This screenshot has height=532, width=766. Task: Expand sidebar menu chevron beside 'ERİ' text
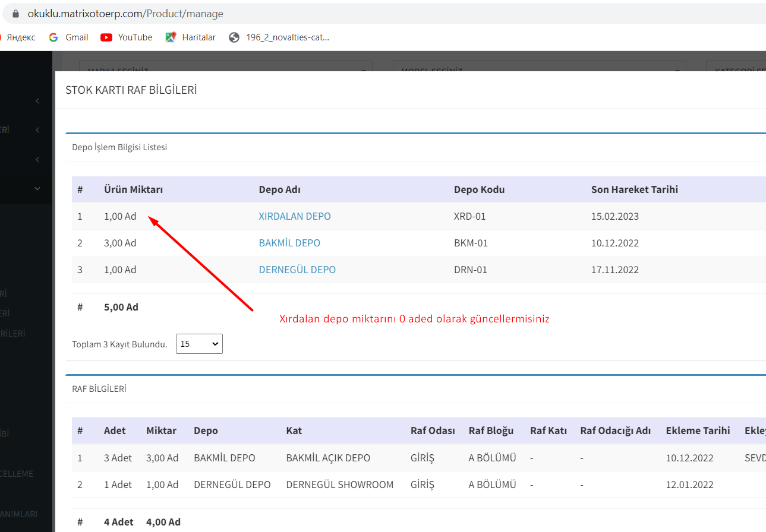click(37, 130)
